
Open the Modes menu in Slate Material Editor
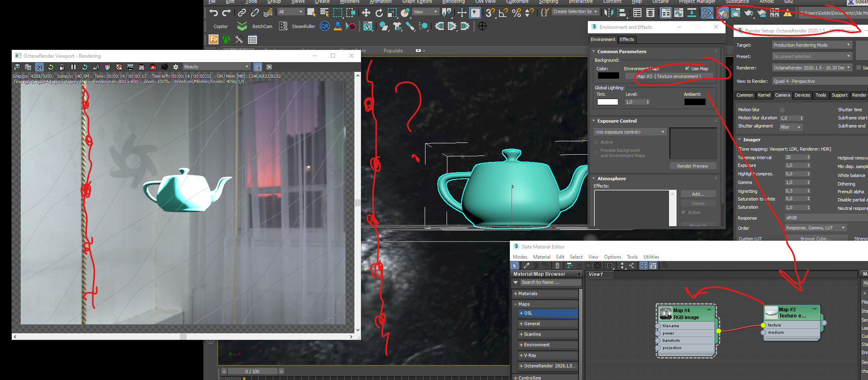tap(520, 257)
